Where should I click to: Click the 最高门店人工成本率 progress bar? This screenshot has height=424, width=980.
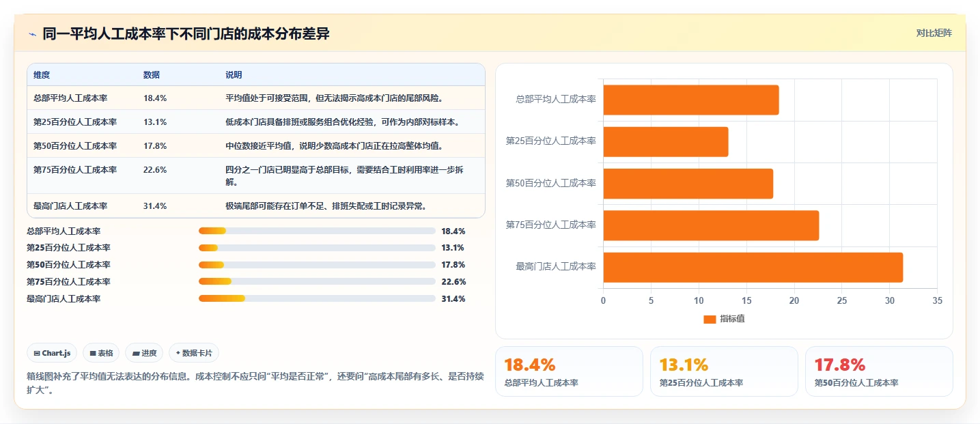(317, 298)
